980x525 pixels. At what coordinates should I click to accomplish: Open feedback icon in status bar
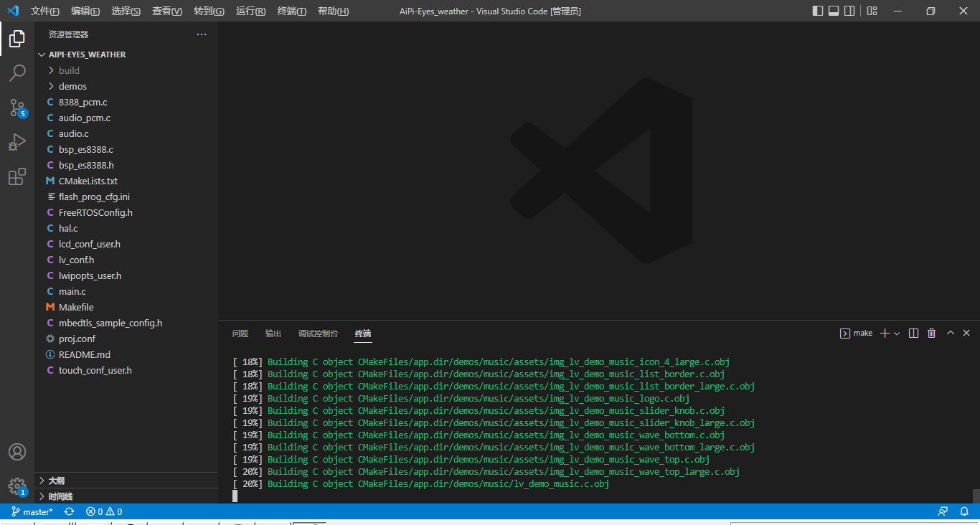[943, 512]
